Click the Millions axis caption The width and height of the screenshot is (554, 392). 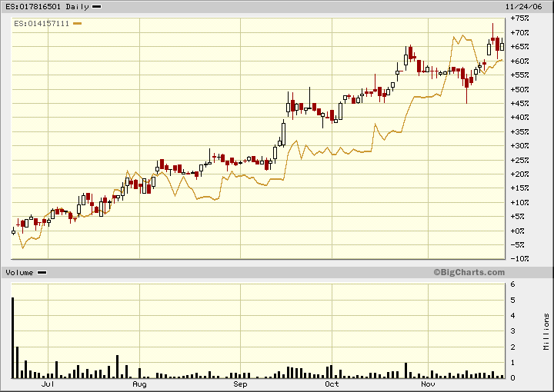[546, 331]
